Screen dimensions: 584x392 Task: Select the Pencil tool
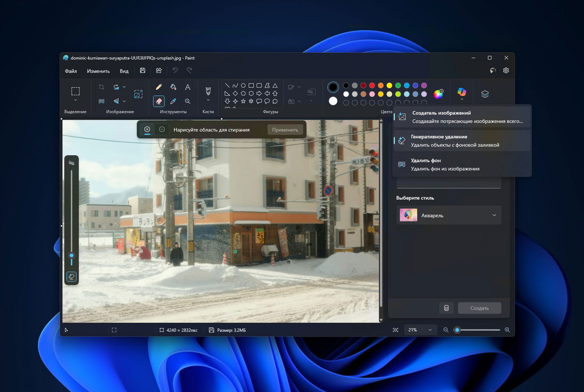(159, 87)
